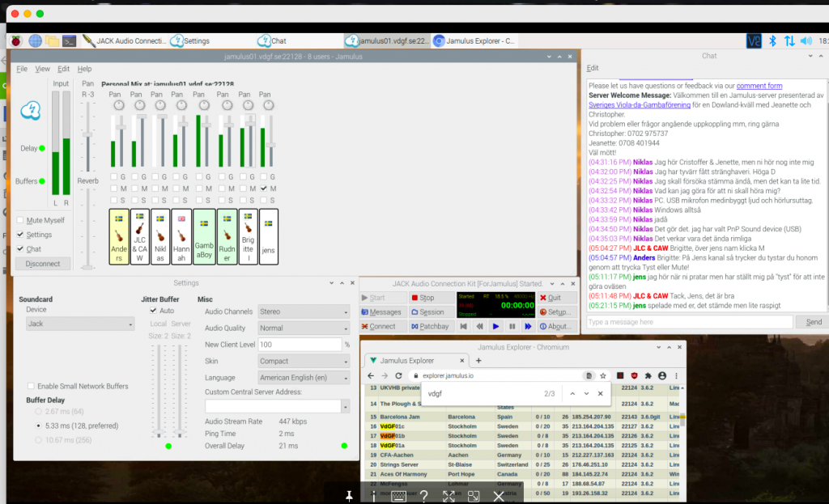Image resolution: width=829 pixels, height=504 pixels.
Task: Open the Soundcard Device dropdown showing Jack
Action: tap(80, 324)
